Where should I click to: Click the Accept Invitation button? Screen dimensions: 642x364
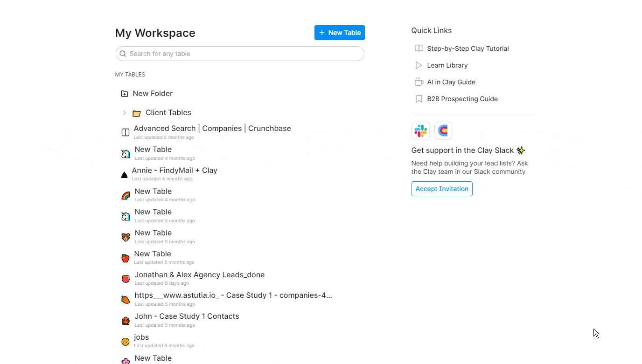click(x=442, y=189)
